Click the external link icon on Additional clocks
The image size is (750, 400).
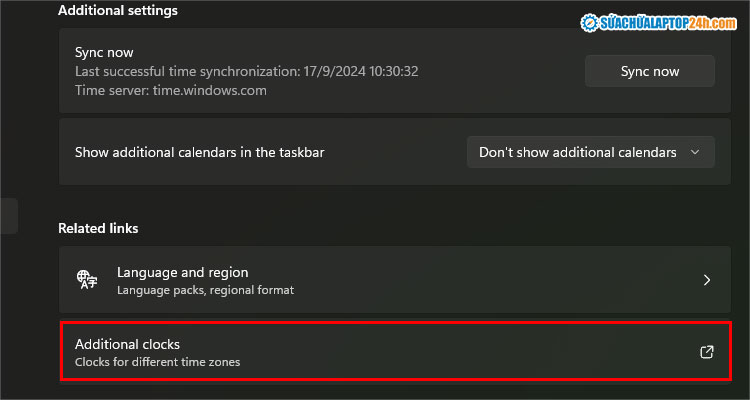tap(706, 352)
